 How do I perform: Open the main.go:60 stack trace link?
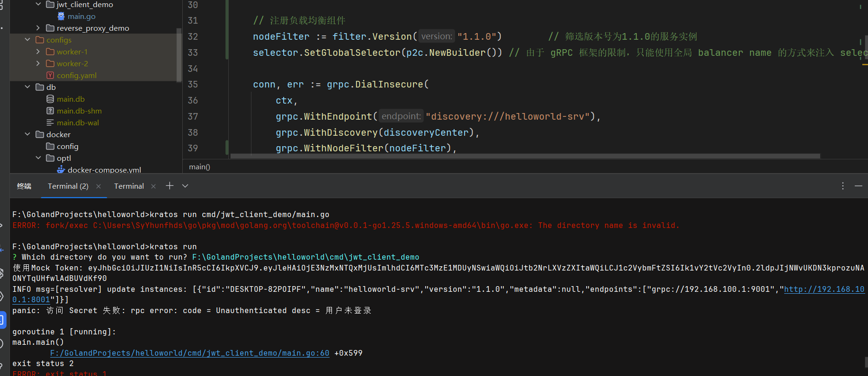(x=189, y=353)
